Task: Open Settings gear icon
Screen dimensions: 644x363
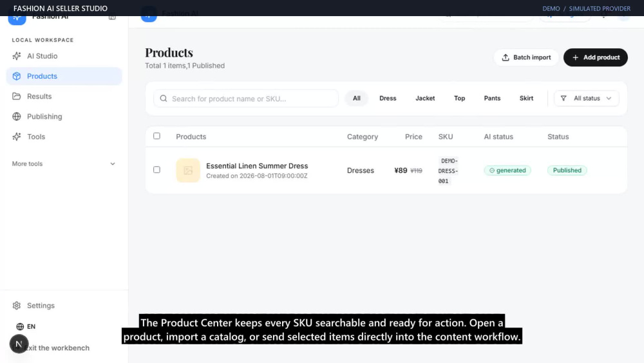Action: point(17,306)
